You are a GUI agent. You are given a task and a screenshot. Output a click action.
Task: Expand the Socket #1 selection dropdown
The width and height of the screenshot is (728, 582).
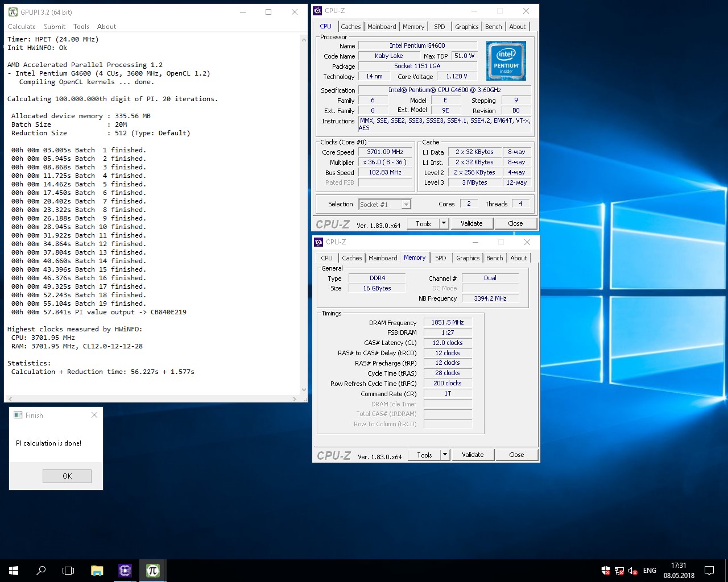pyautogui.click(x=406, y=205)
